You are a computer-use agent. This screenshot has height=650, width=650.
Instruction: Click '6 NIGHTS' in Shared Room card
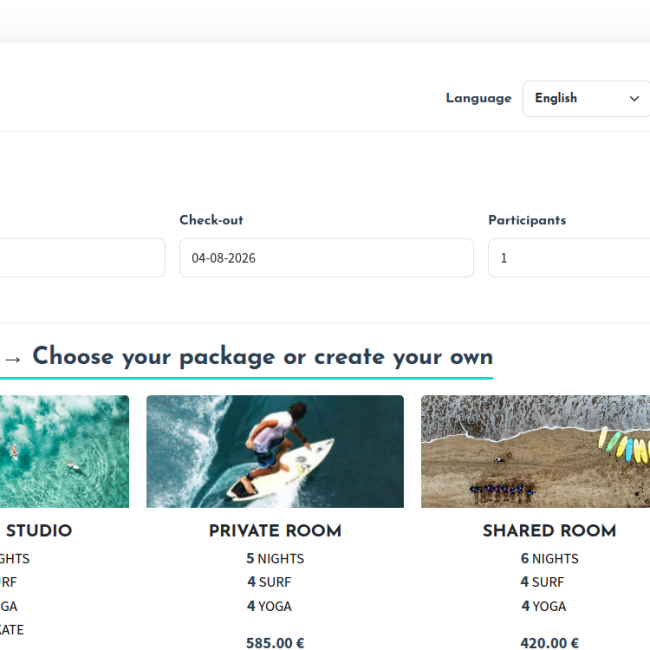[550, 558]
